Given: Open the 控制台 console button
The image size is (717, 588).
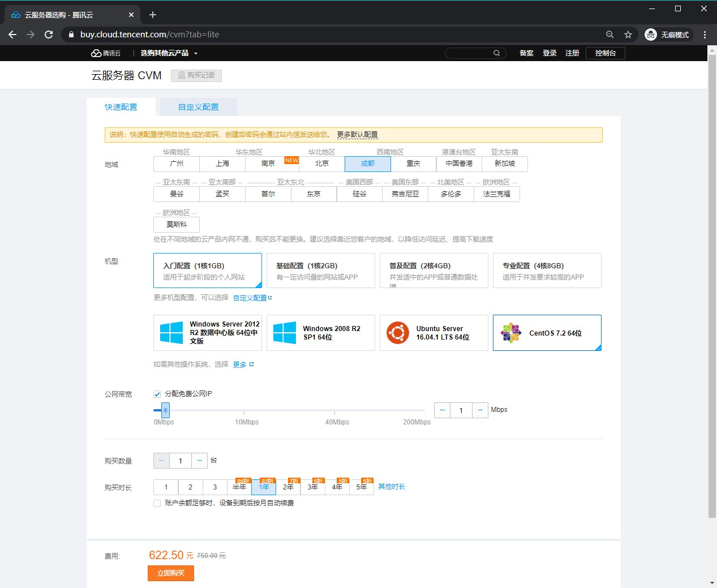Looking at the screenshot, I should (x=606, y=53).
